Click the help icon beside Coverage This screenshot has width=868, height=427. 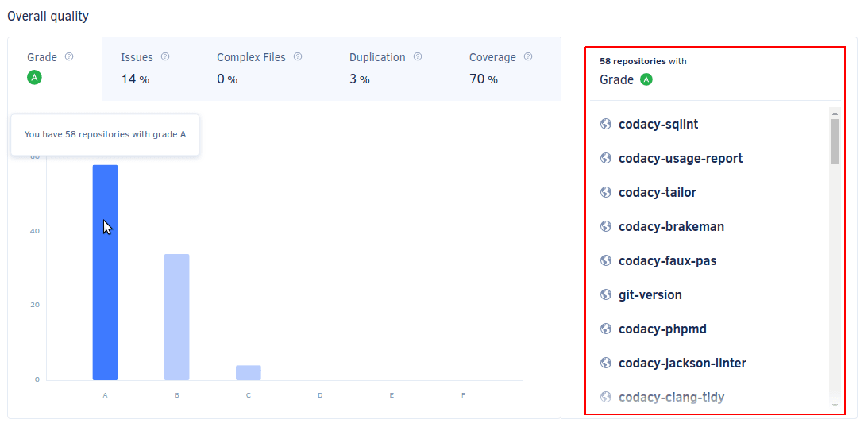point(528,57)
